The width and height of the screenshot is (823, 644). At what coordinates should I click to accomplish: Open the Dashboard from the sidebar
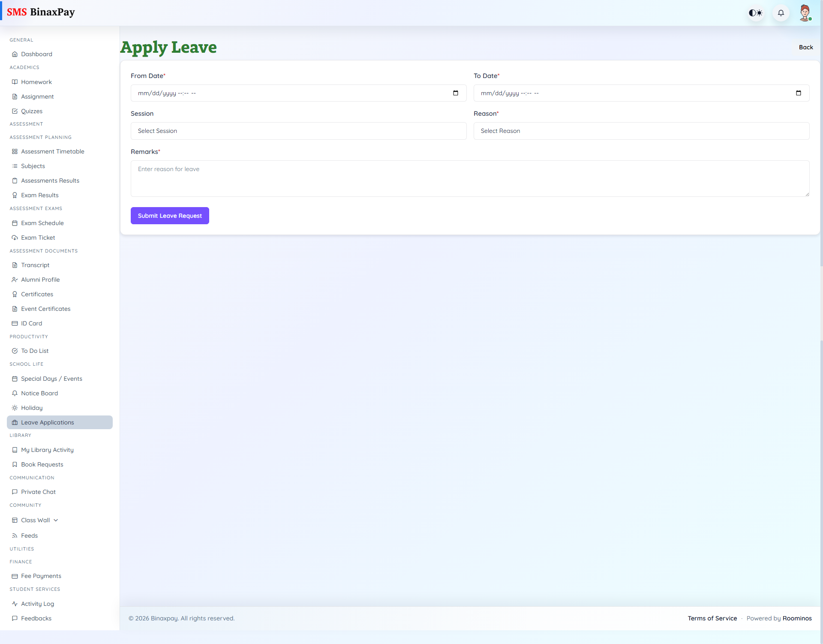click(x=36, y=54)
